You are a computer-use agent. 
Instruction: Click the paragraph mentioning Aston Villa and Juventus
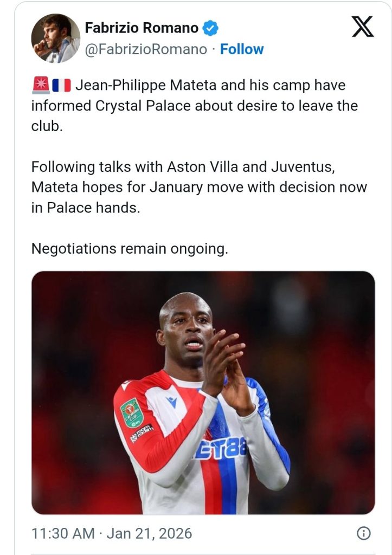pyautogui.click(x=198, y=188)
